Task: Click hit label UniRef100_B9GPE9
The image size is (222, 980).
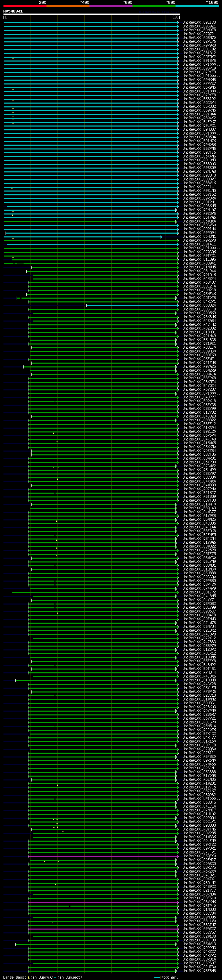Action: (x=199, y=68)
